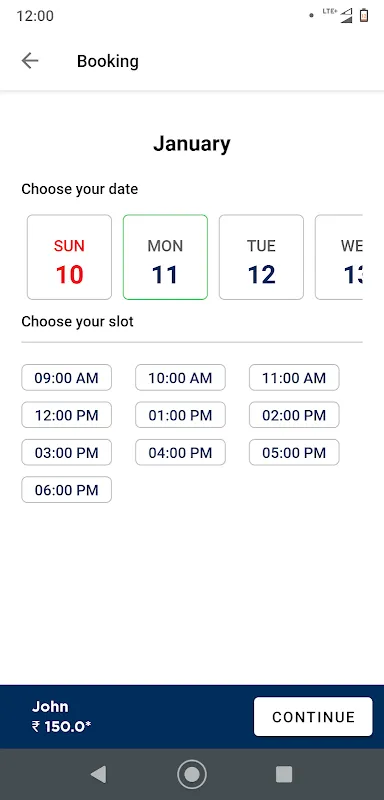Tap Android home circle button
This screenshot has width=384, height=800.
pos(192,774)
